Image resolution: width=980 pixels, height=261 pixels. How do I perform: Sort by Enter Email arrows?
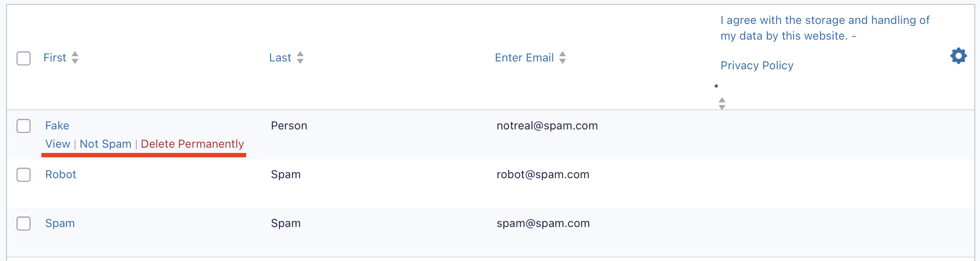(x=563, y=58)
